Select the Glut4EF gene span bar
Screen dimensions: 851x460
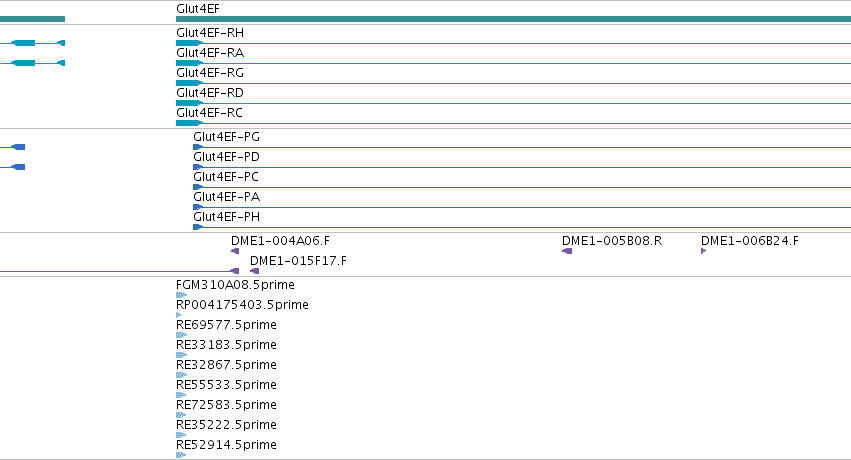point(513,19)
